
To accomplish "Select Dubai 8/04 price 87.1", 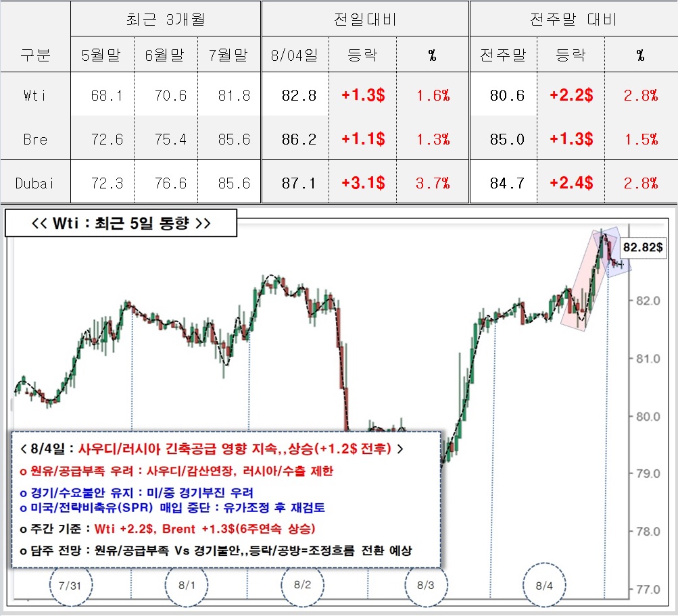I will [x=299, y=183].
